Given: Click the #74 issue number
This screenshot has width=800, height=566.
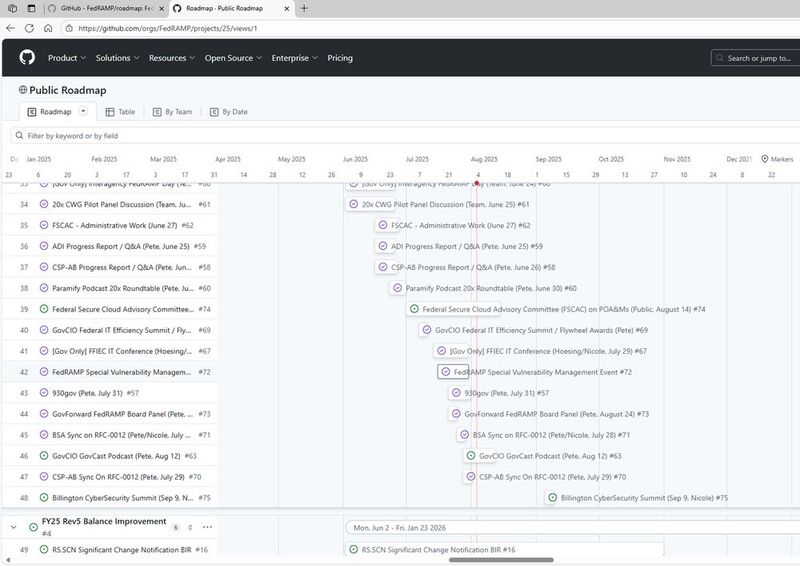Looking at the screenshot, I should pyautogui.click(x=204, y=309).
